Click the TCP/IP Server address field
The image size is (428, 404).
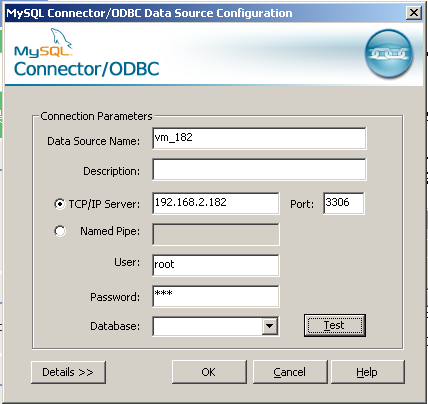216,203
